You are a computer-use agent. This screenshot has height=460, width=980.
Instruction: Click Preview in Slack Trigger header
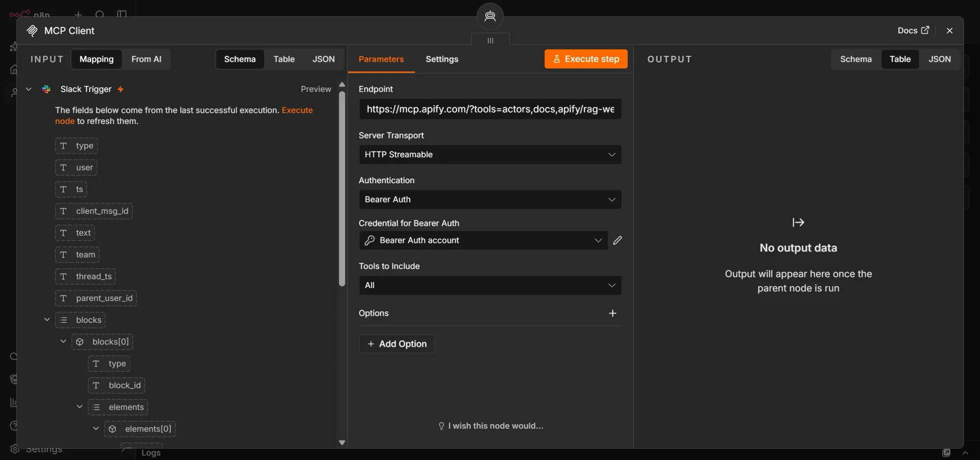pos(316,89)
